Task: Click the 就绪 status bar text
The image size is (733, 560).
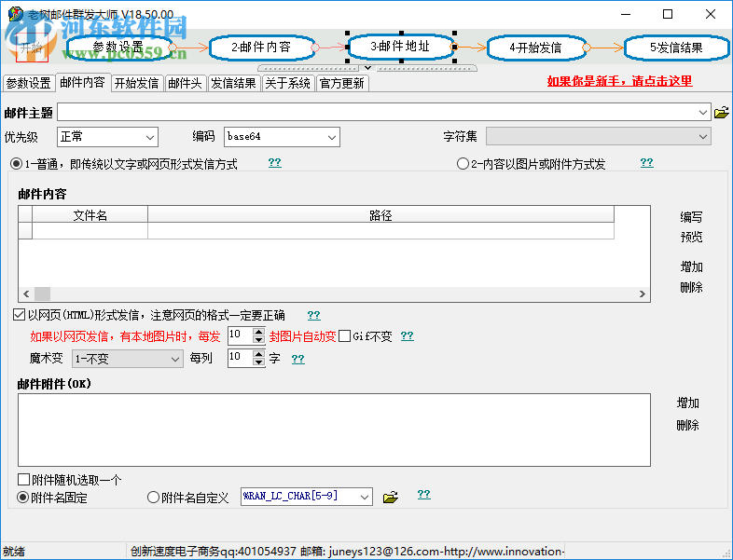Action: point(14,552)
